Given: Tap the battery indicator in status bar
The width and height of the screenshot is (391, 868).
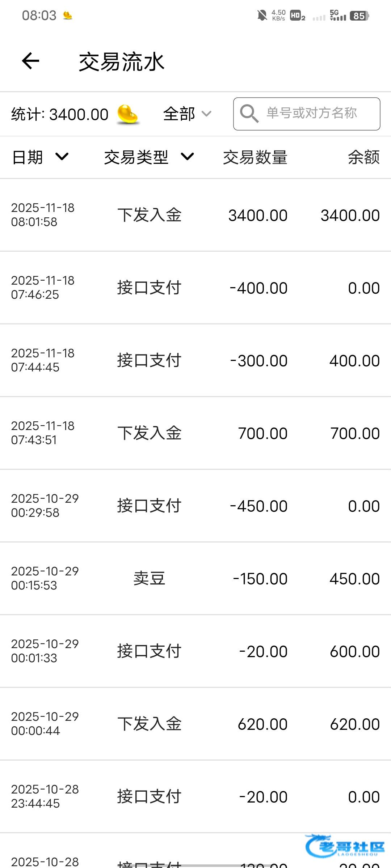Looking at the screenshot, I should [x=359, y=16].
